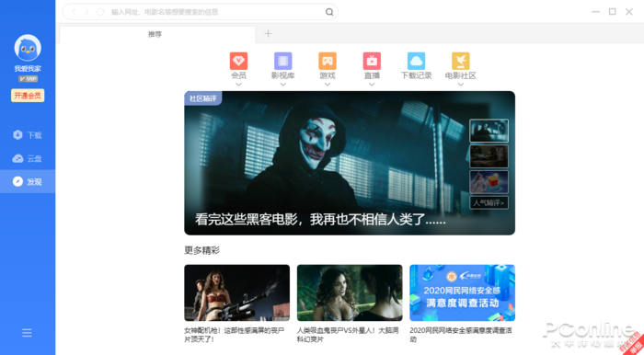
Task: Click the 我爱我家 username text
Action: 28,69
